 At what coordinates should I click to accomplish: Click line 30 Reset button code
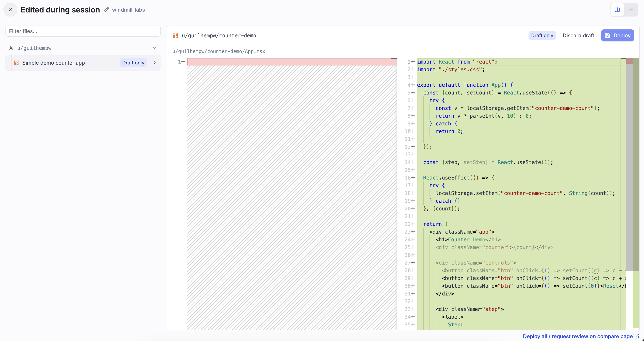(534, 286)
